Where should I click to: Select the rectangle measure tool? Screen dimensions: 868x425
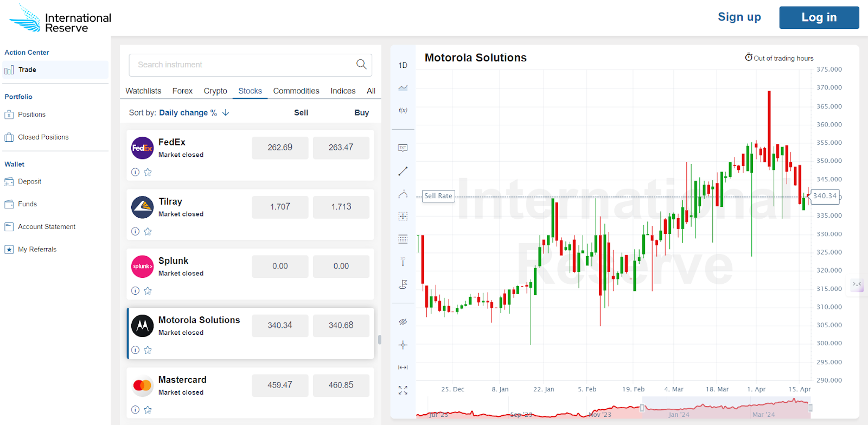click(x=403, y=216)
